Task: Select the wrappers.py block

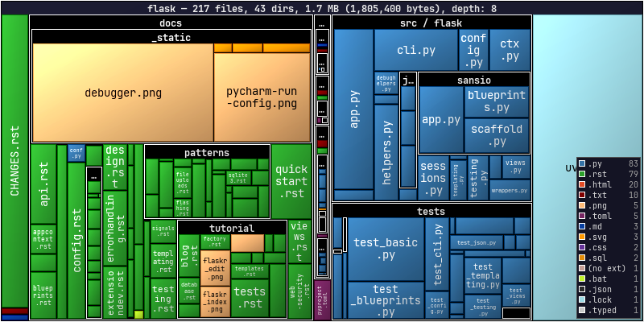Action: click(x=510, y=190)
